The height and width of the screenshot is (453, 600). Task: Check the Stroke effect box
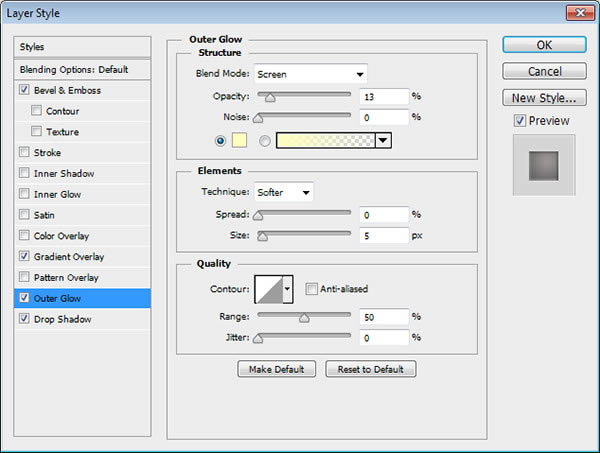24,152
